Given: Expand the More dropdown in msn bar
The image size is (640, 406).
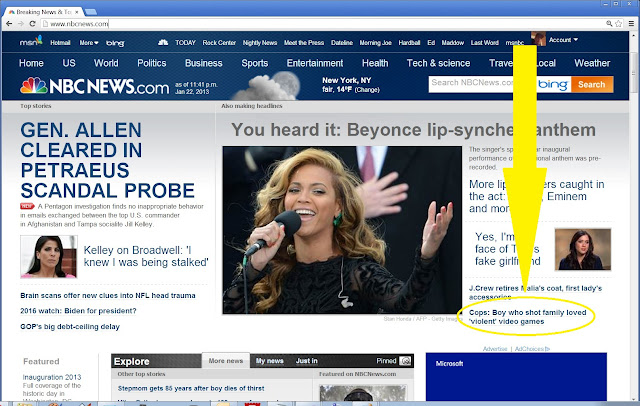Looking at the screenshot, I should point(89,42).
